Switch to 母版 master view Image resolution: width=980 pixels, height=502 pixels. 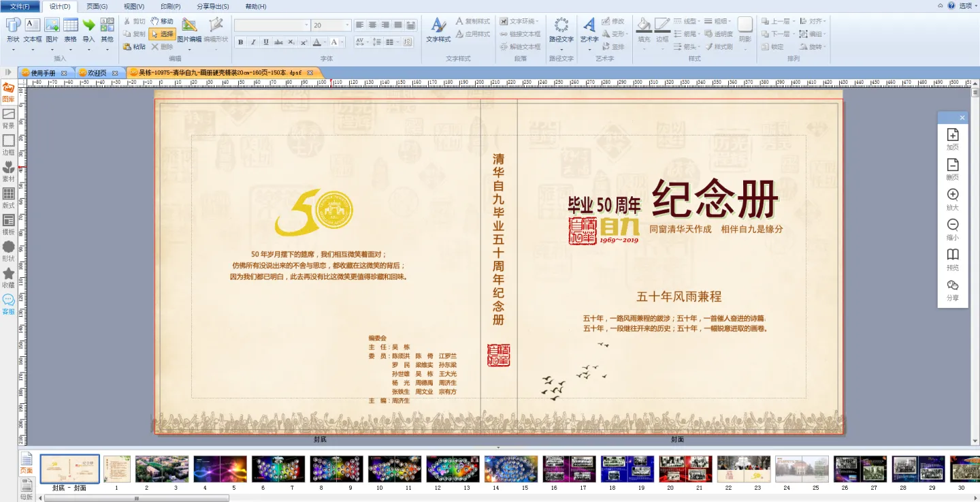[26, 488]
